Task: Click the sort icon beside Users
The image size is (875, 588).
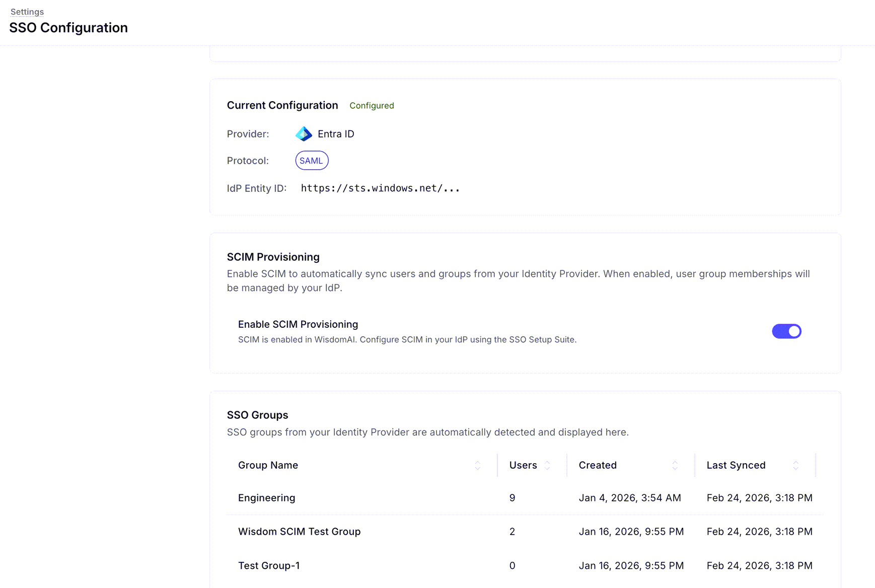Action: (x=548, y=465)
